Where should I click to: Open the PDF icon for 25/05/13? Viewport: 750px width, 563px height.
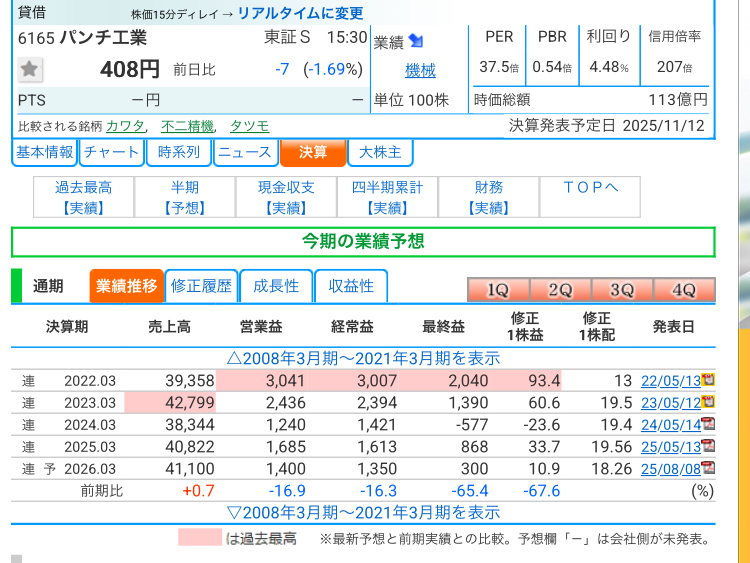coord(708,446)
